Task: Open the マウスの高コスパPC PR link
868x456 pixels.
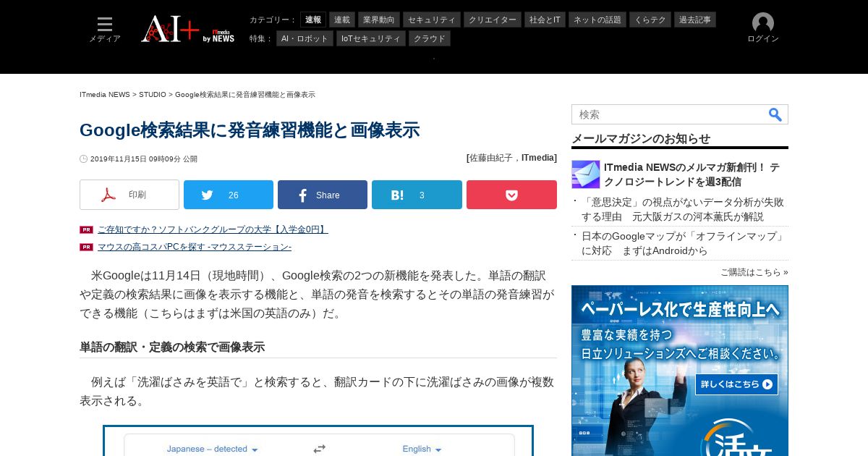Action: coord(195,247)
